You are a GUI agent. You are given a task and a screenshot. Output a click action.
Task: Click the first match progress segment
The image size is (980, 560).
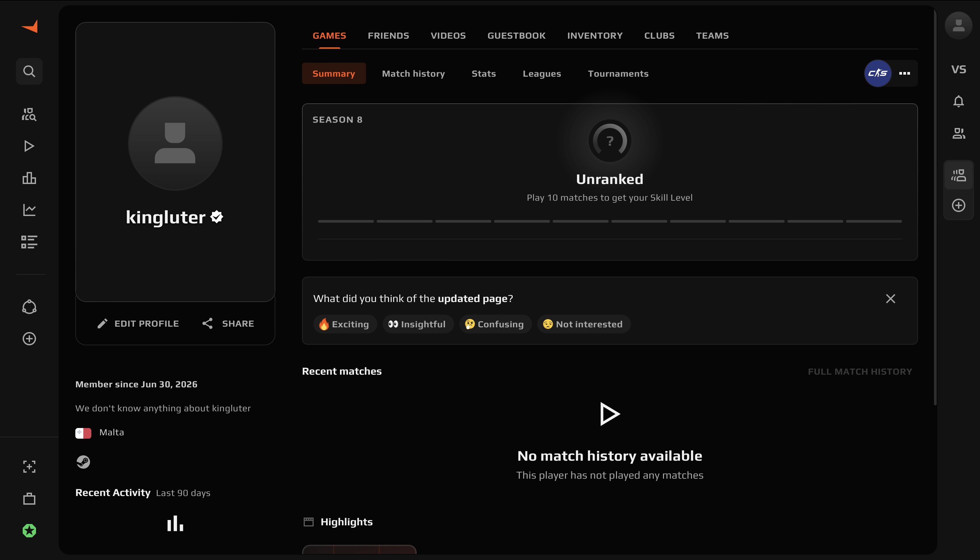click(346, 222)
